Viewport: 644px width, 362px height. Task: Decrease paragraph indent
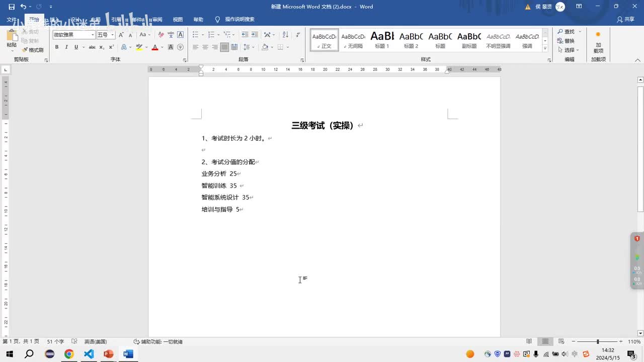click(245, 35)
